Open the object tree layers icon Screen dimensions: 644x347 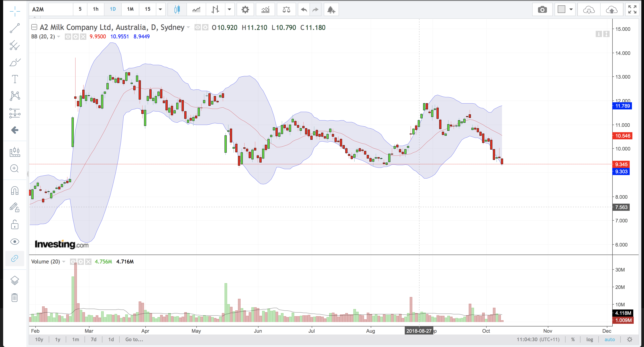coord(15,280)
